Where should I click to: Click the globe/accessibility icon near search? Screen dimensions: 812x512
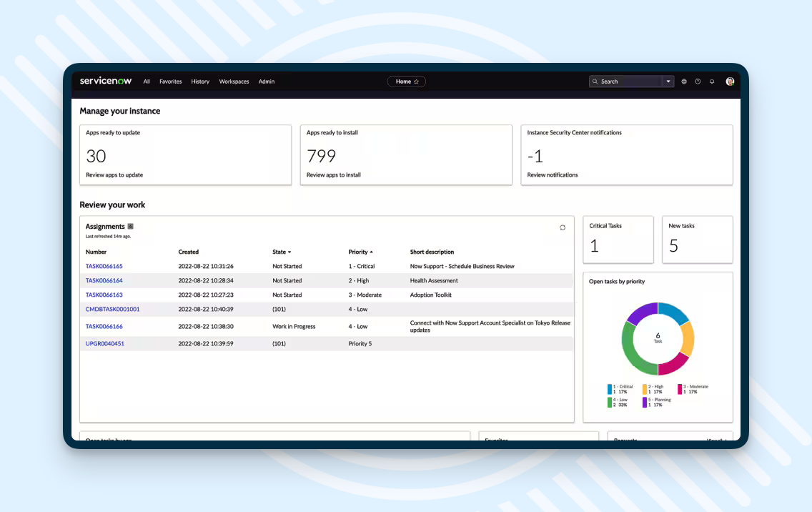point(684,82)
